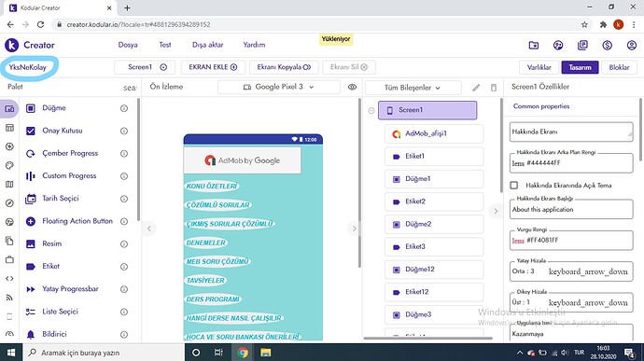This screenshot has height=361, width=644.
Task: Show info for Çember Progress component
Action: pyautogui.click(x=124, y=154)
